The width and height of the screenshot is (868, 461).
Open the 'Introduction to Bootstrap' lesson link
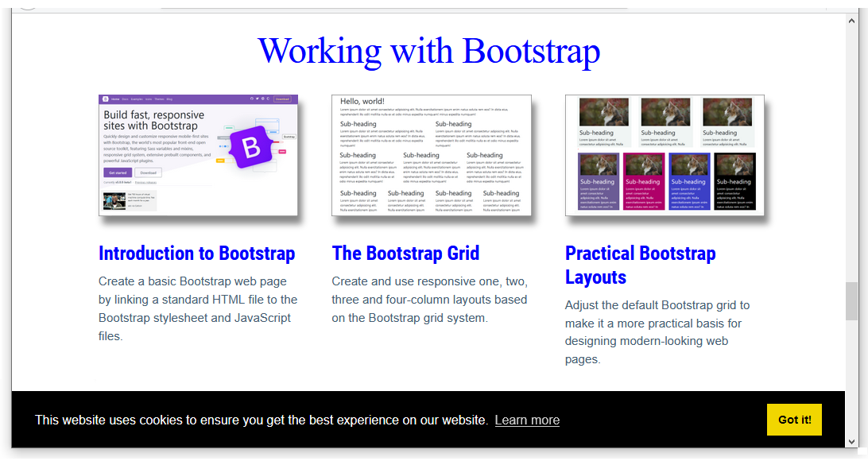[x=196, y=254]
